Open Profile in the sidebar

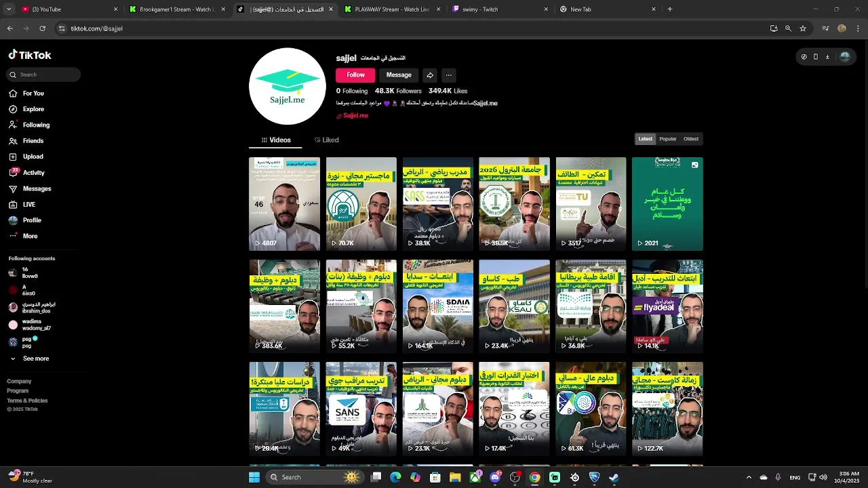pos(32,220)
